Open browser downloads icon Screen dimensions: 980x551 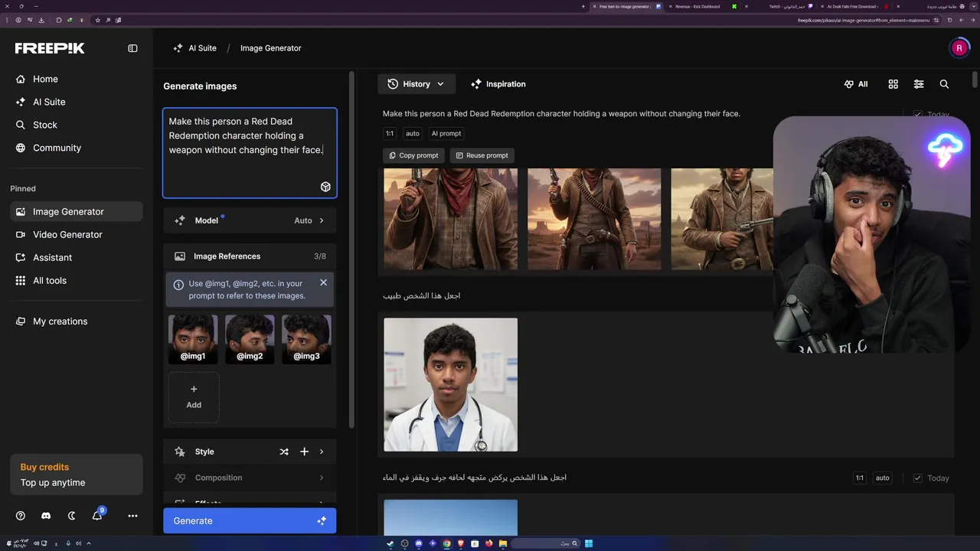(41, 20)
